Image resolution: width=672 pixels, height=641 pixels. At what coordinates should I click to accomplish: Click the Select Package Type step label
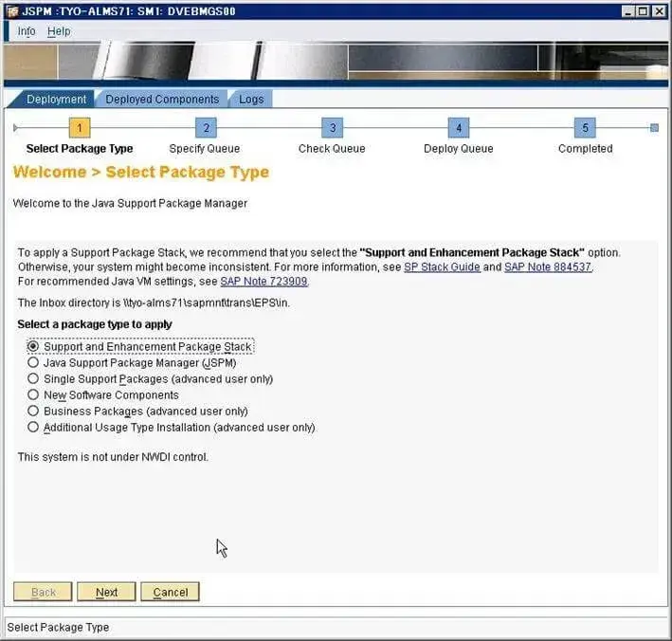click(x=80, y=149)
